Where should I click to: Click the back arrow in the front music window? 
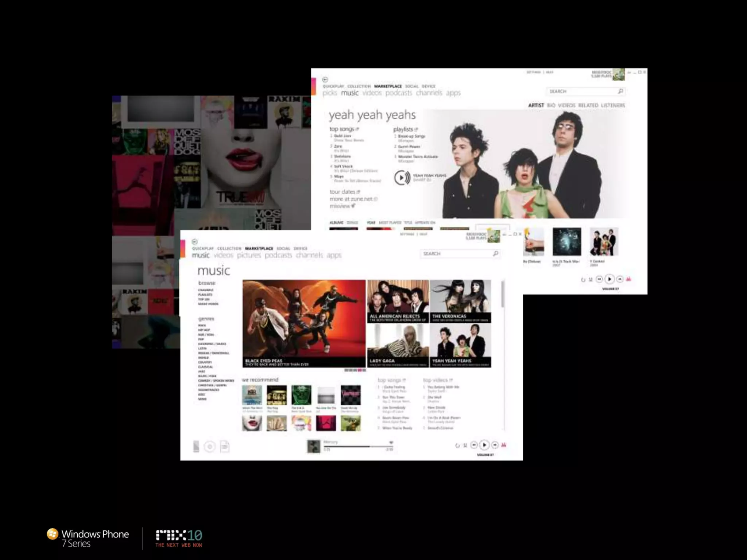(195, 242)
